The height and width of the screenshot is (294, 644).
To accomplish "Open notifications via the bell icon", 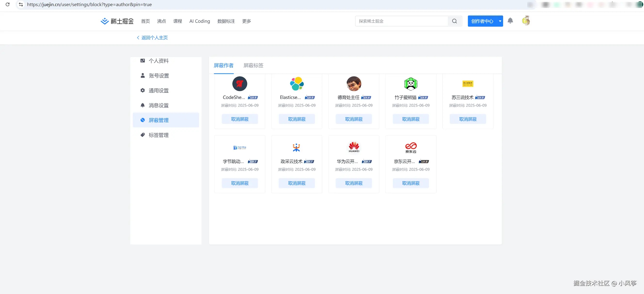I will (x=510, y=21).
